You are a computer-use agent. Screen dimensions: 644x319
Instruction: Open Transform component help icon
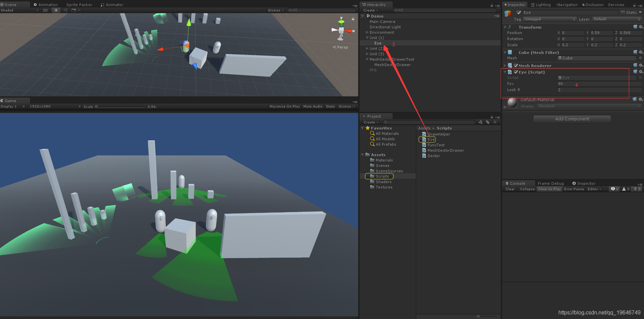[x=635, y=27]
